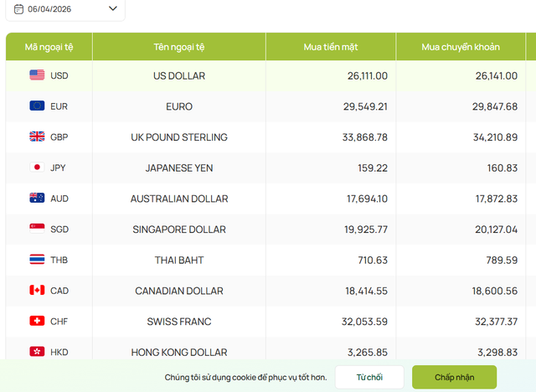Image resolution: width=536 pixels, height=392 pixels.
Task: Click the EU flag icon for EUR
Action: (x=37, y=106)
